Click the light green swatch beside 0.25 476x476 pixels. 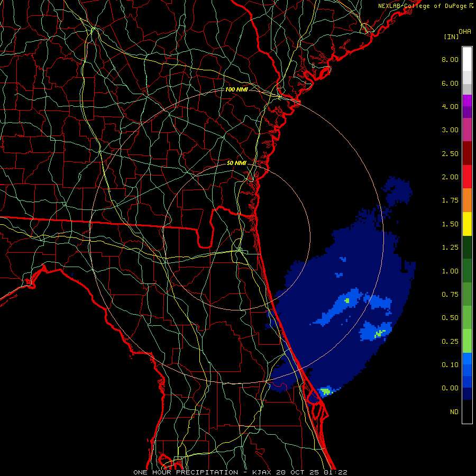pyautogui.click(x=467, y=341)
